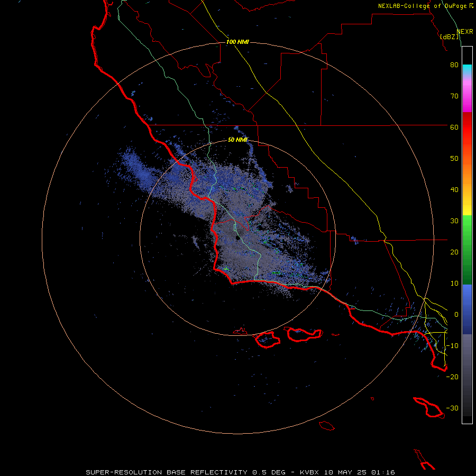Image resolution: width=476 pixels, height=476 pixels.
Task: Click the 80 dBZ scale value
Action: point(454,65)
